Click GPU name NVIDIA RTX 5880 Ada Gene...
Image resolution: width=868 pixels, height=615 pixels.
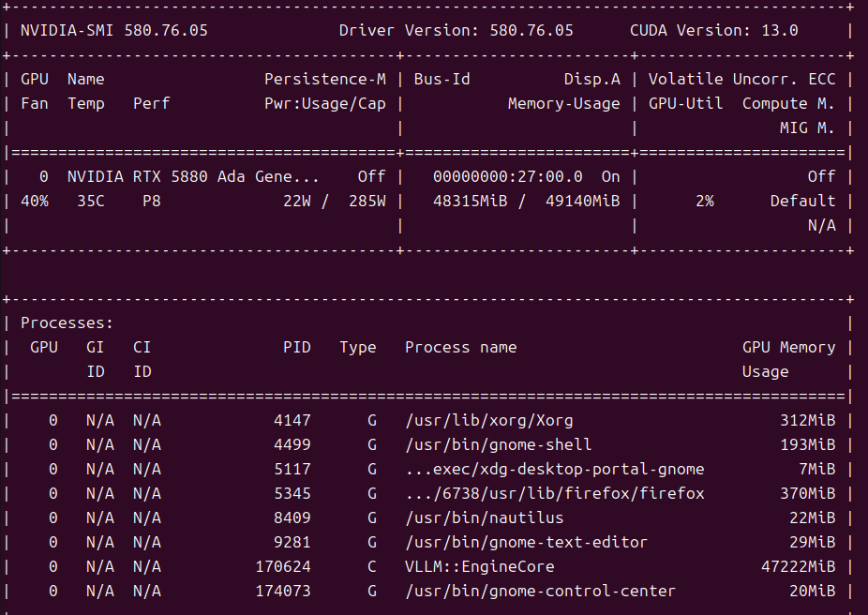pos(193,176)
